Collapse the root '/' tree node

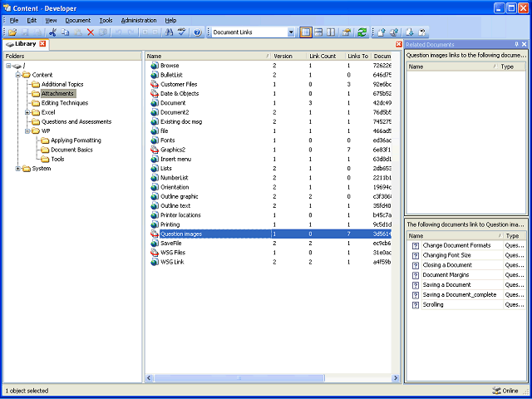click(8, 66)
